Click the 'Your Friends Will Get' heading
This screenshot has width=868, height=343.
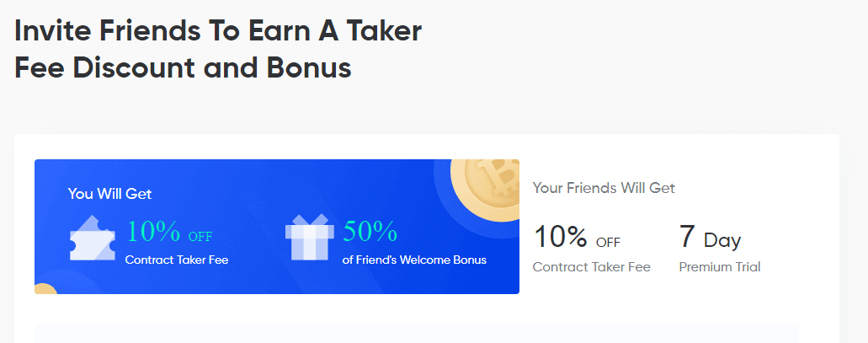(604, 188)
